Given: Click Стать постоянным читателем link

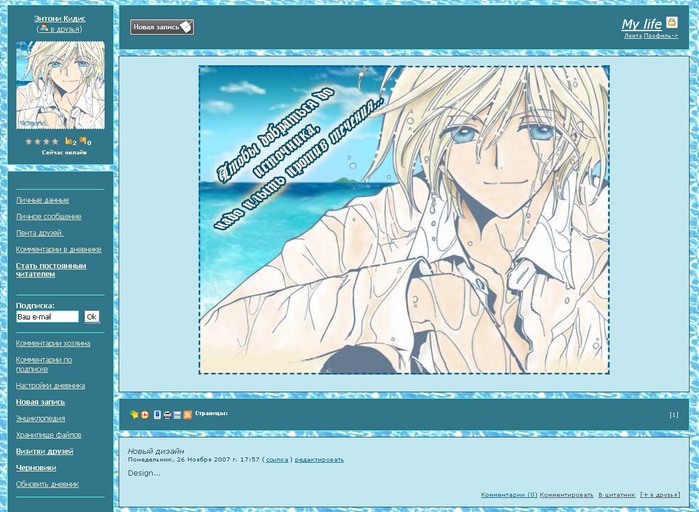Looking at the screenshot, I should tap(51, 270).
